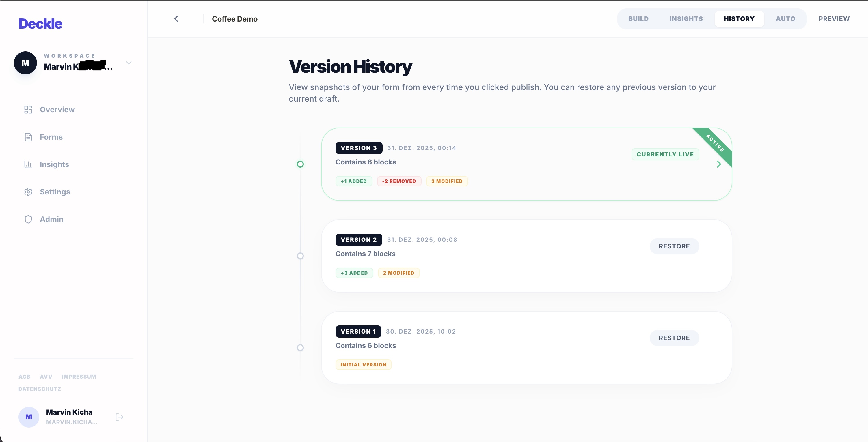The image size is (868, 442).
Task: Select the Overview icon in sidebar
Action: click(28, 109)
